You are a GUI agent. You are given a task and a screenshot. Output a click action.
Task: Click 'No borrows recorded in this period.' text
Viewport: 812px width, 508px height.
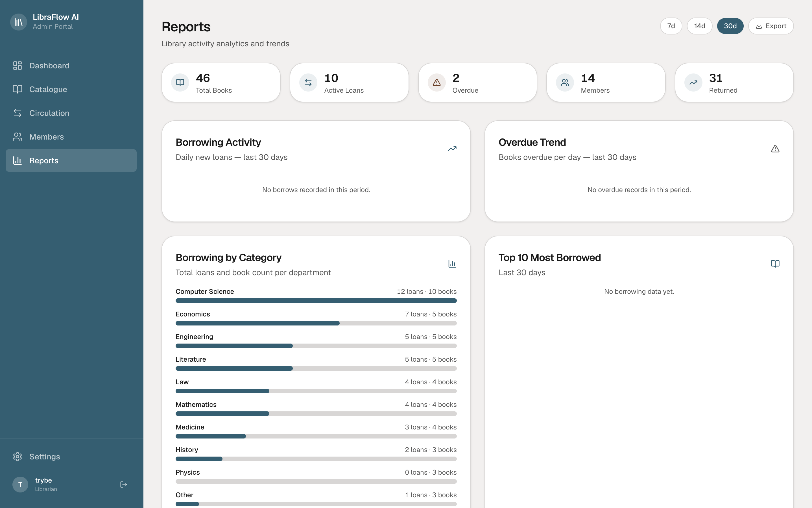pos(316,190)
